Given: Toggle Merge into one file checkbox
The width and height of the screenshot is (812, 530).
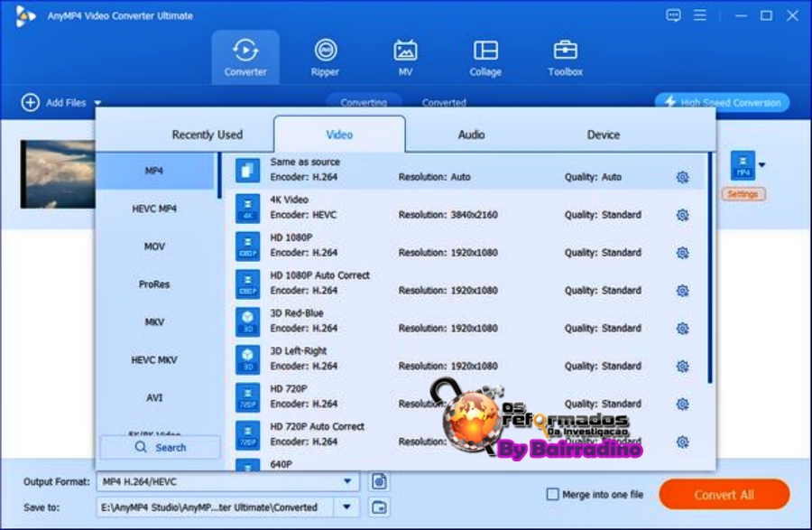Looking at the screenshot, I should tap(552, 494).
